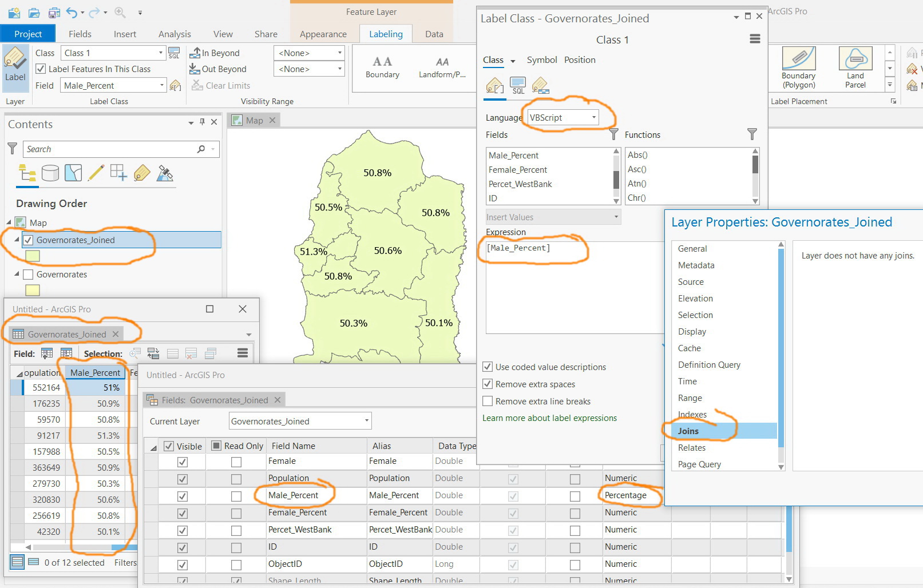923x588 pixels.
Task: Enable visibility of the Governorates layer
Action: coord(28,275)
